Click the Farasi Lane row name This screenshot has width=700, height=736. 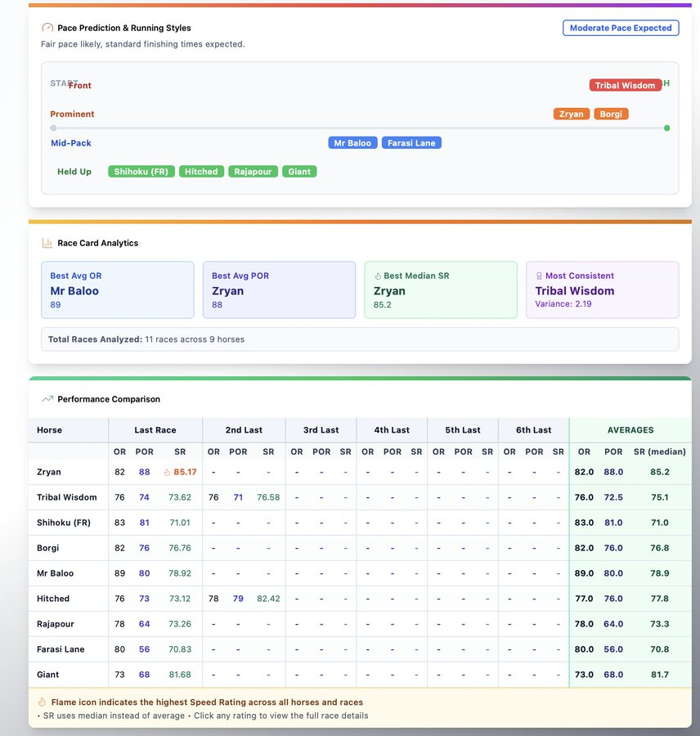click(61, 649)
